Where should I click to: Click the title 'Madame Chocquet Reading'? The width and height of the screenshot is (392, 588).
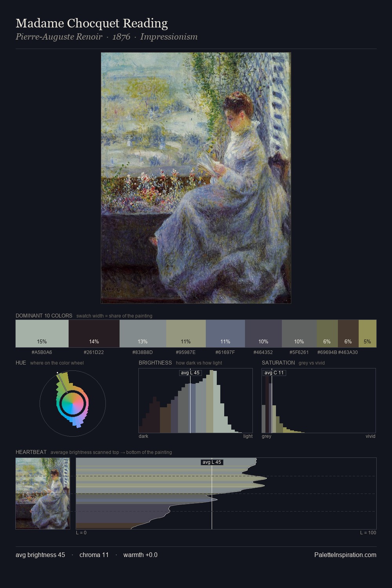92,23
